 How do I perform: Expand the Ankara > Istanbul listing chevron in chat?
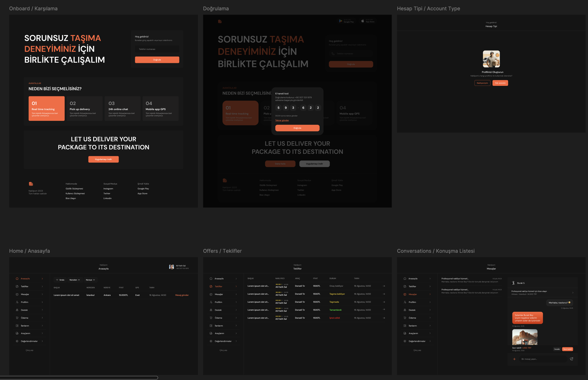coord(573,293)
